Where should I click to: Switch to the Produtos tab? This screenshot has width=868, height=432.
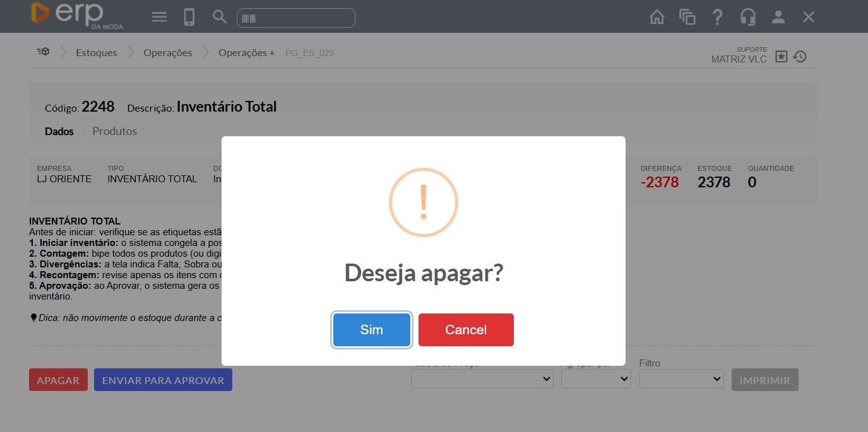114,131
